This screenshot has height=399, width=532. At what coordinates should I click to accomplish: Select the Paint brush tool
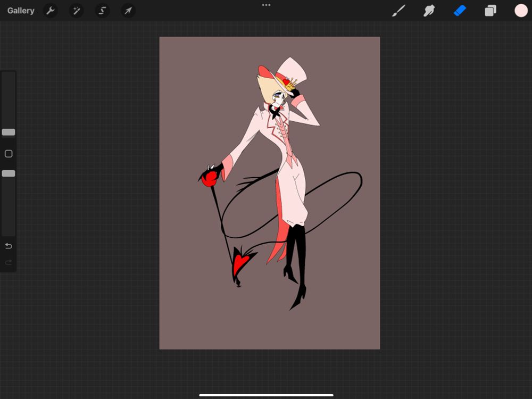tap(398, 11)
